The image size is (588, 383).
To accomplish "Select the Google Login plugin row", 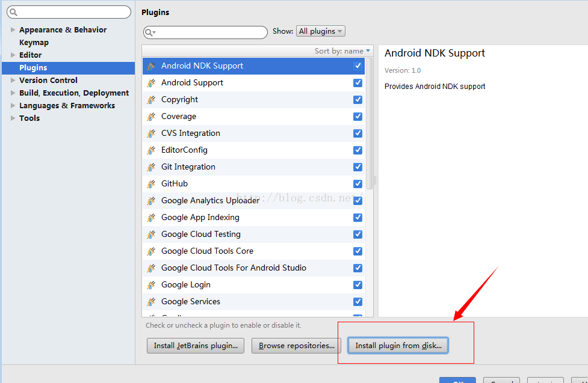I will click(253, 285).
